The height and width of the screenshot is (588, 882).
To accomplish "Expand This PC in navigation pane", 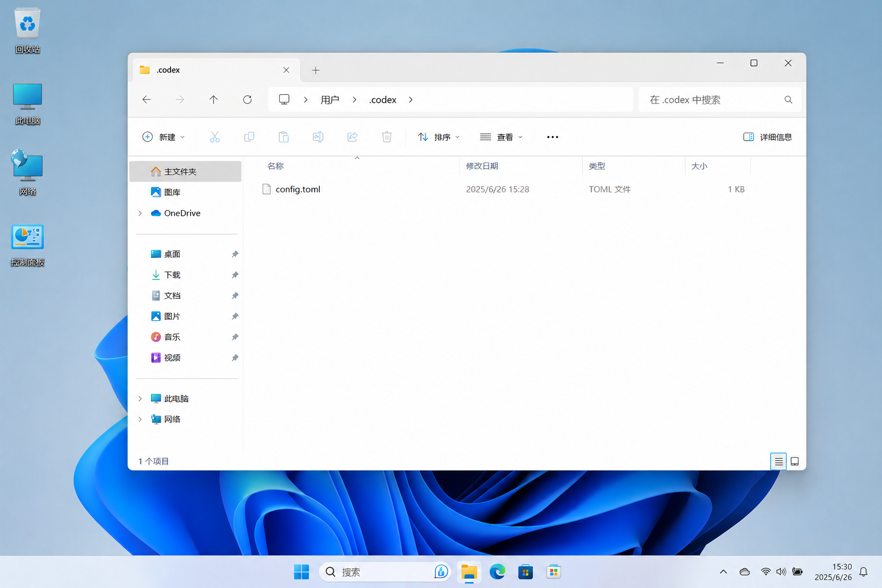I will click(x=140, y=399).
